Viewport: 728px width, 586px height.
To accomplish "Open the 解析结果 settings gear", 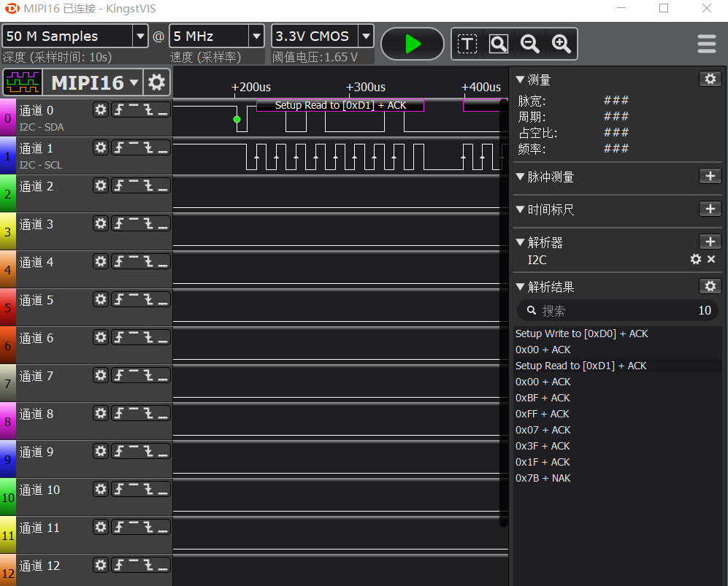I will (x=710, y=286).
